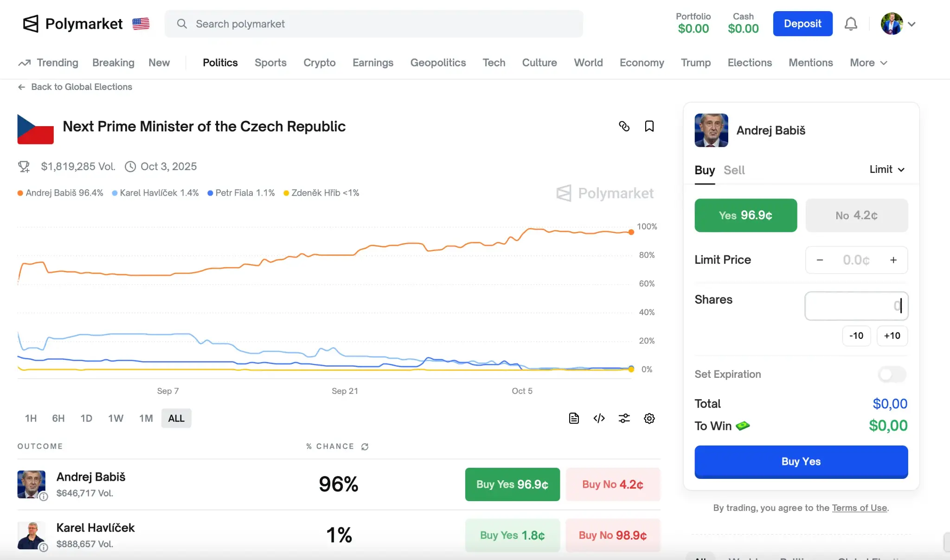Select the No 4.2¢ outcome option

(x=856, y=215)
